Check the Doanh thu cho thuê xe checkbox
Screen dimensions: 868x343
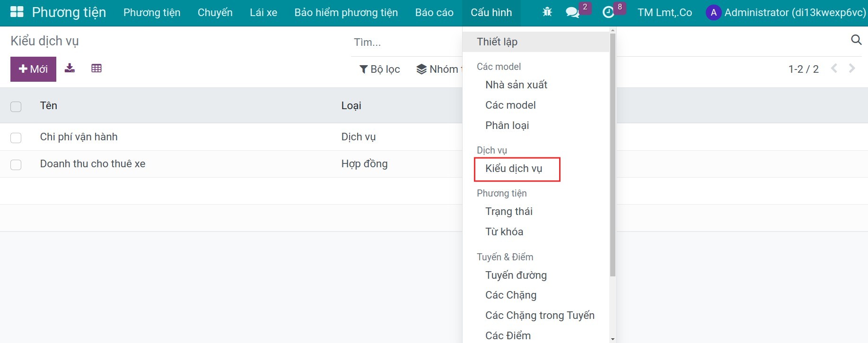(x=16, y=164)
